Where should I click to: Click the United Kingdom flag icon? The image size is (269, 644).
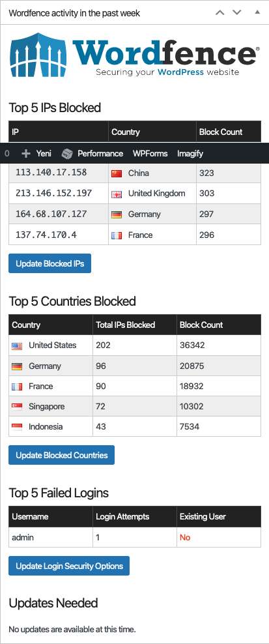click(x=117, y=194)
